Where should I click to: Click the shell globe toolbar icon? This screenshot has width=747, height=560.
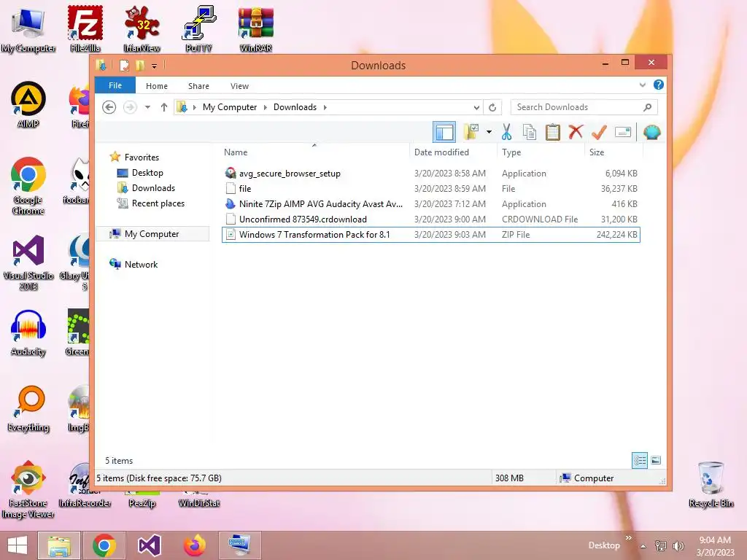coord(651,132)
